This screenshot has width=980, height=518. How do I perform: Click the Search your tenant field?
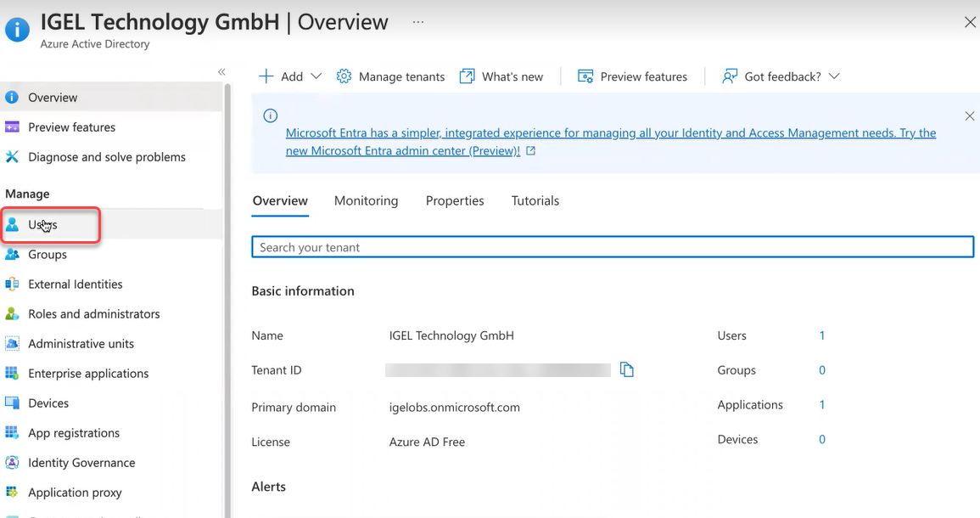pos(613,246)
